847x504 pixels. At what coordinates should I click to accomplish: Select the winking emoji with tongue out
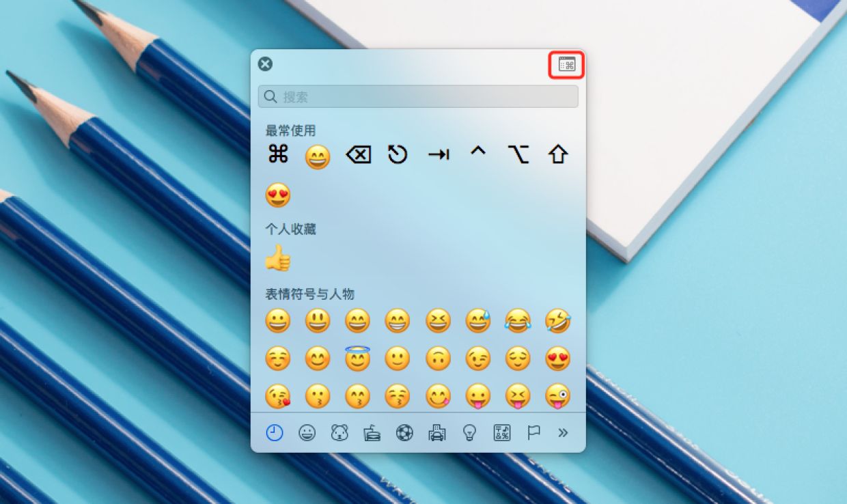pyautogui.click(x=558, y=396)
